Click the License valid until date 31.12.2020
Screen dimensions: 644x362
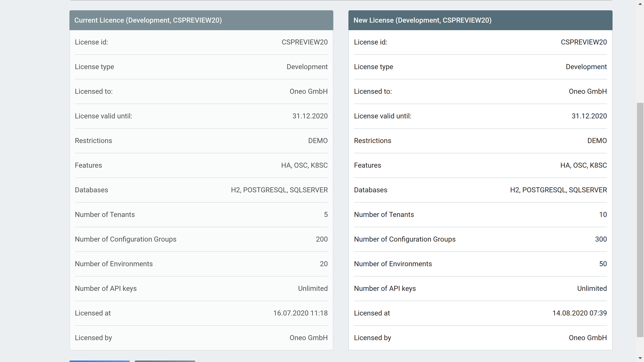tap(310, 116)
